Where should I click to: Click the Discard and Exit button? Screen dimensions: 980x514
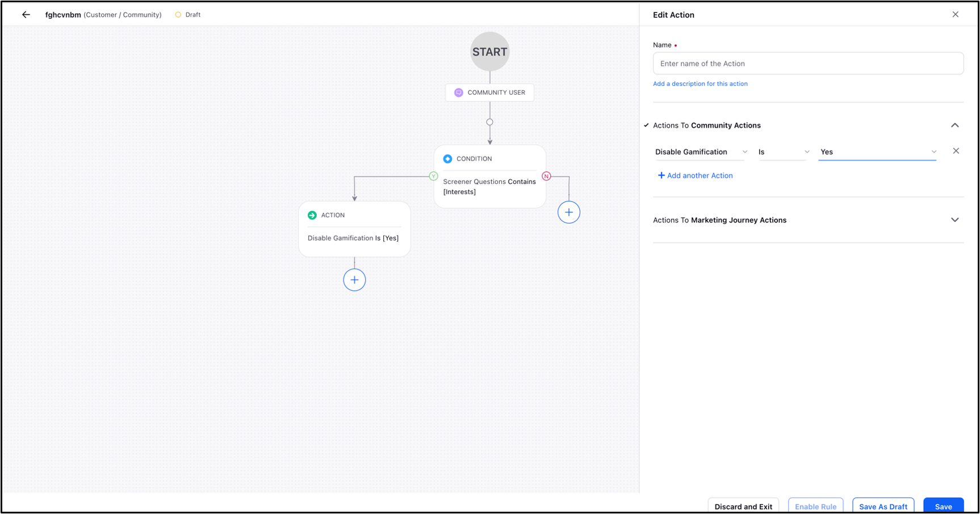(x=743, y=506)
